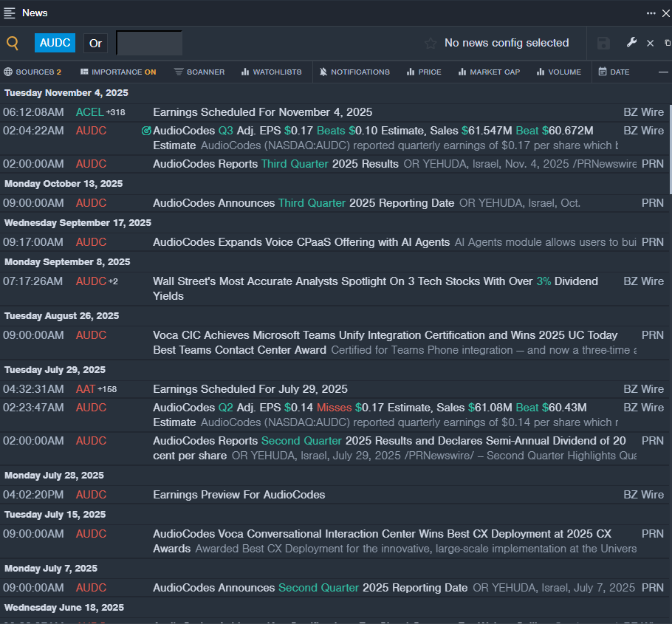This screenshot has width=672, height=624.
Task: Click the copy window icon at far right
Action: click(668, 43)
